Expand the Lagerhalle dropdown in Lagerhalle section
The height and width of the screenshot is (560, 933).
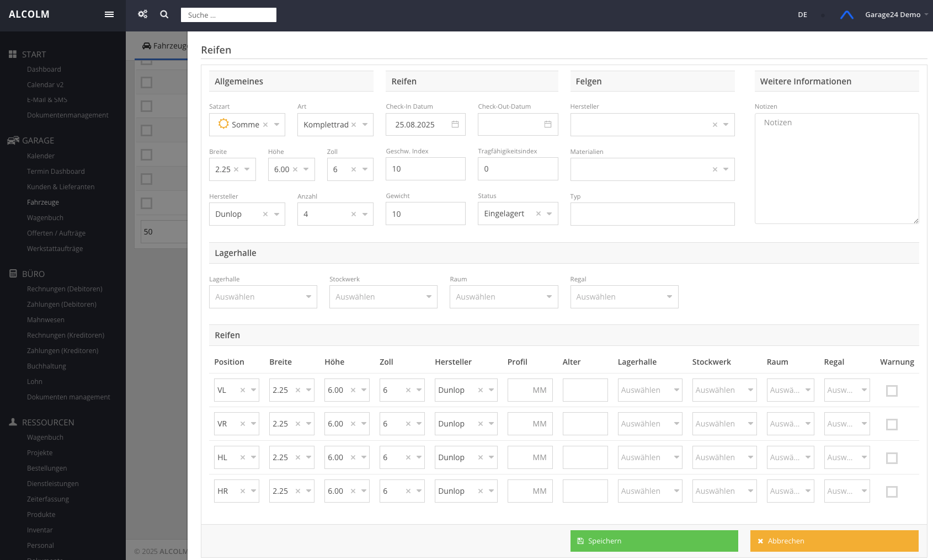click(x=263, y=297)
